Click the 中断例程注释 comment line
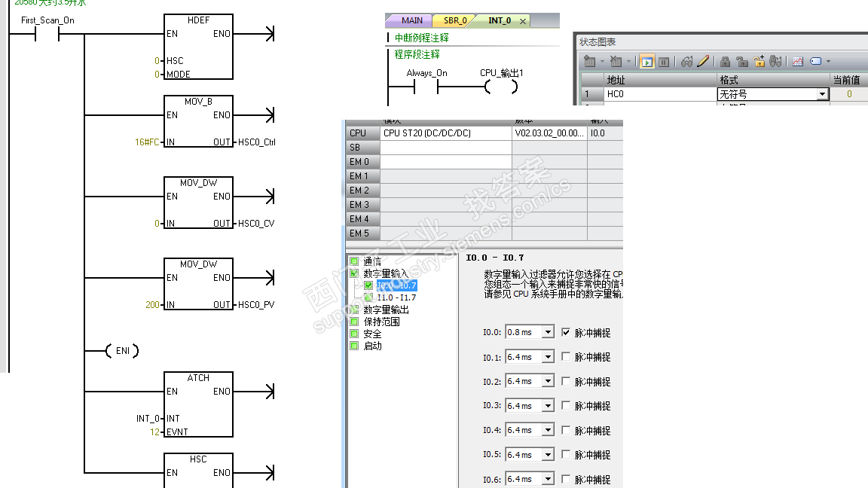Image resolution: width=868 pixels, height=488 pixels. [422, 38]
